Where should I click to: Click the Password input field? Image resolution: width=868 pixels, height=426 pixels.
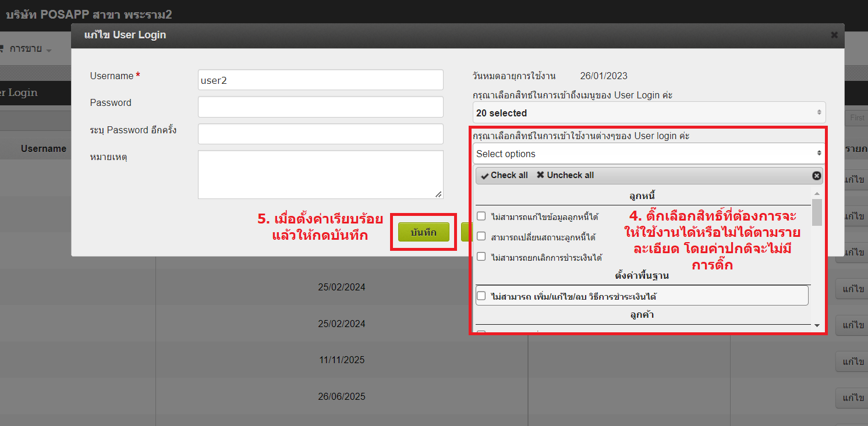tap(321, 107)
